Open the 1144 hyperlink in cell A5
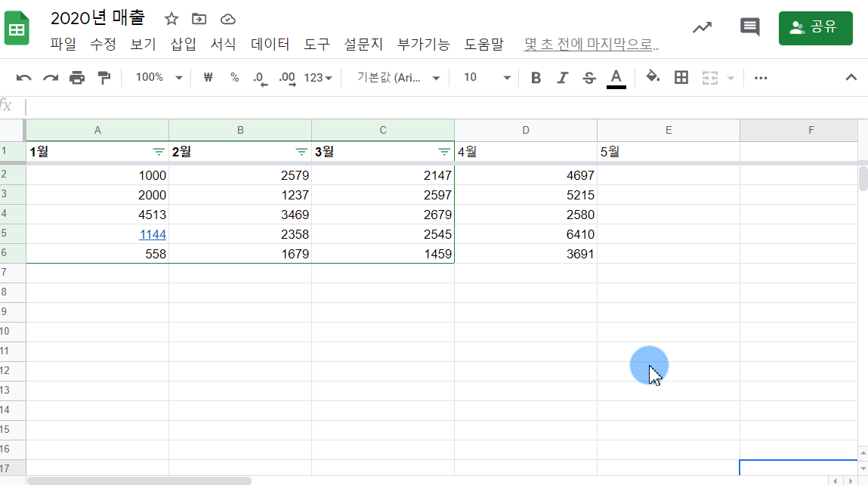868x485 pixels. click(153, 234)
